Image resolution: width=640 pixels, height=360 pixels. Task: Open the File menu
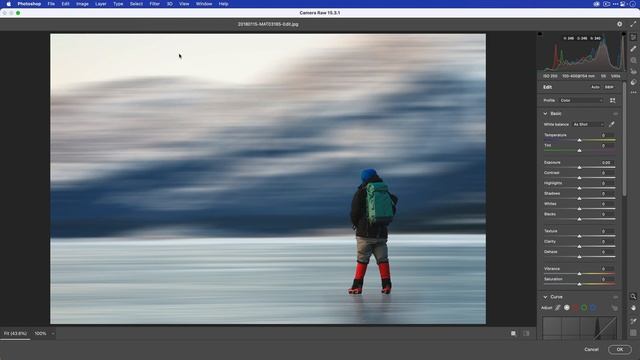(x=51, y=4)
